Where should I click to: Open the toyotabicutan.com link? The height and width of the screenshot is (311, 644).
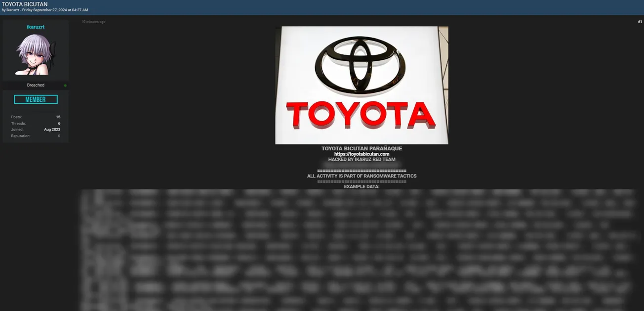(362, 154)
